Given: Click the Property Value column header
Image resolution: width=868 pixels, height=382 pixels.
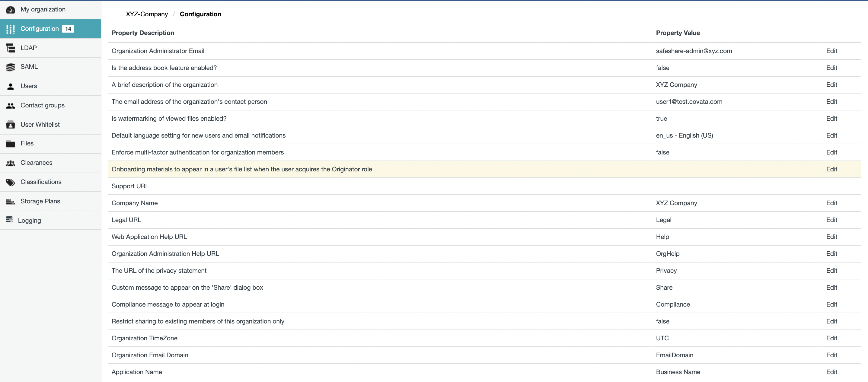Looking at the screenshot, I should click(x=678, y=33).
